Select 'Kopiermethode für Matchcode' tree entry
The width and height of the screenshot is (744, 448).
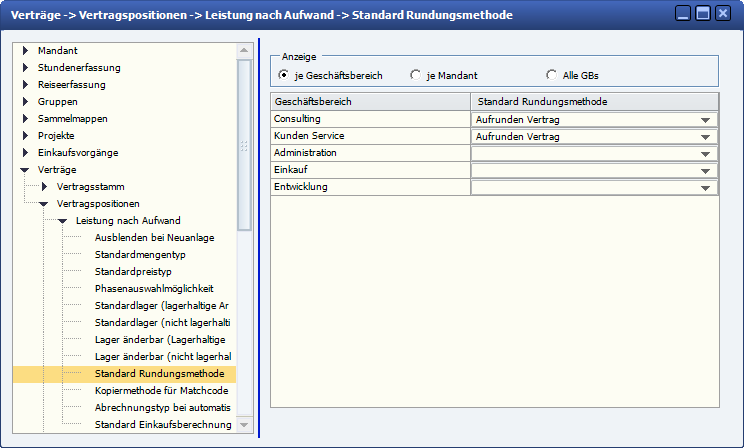point(162,391)
